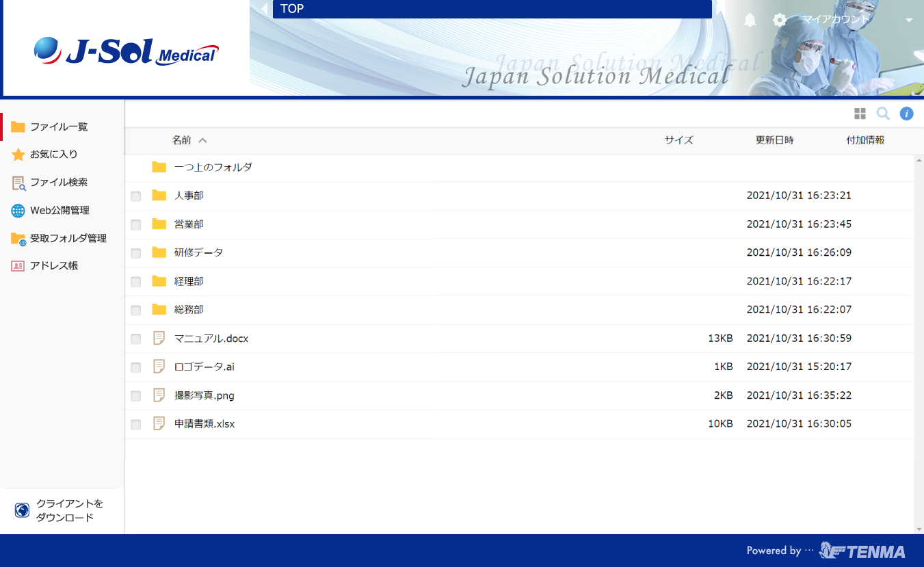Open settings via the gear icon
924x567 pixels.
[x=779, y=20]
